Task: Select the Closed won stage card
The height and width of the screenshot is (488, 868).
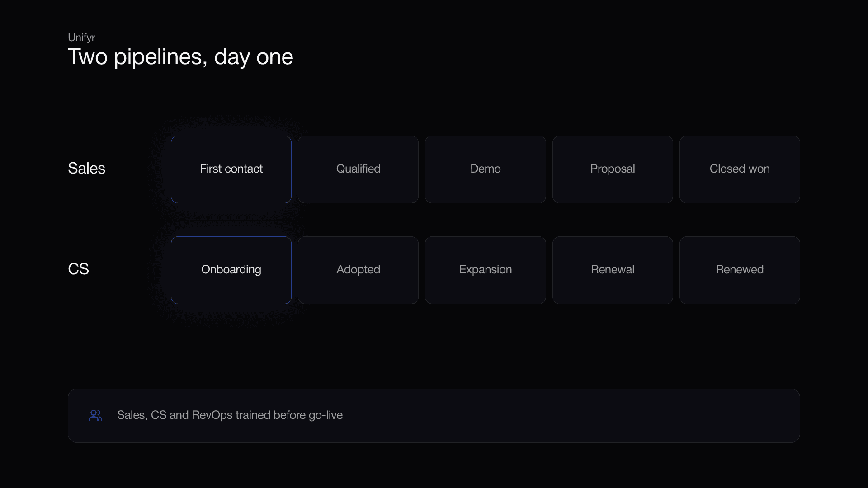Action: pos(740,169)
